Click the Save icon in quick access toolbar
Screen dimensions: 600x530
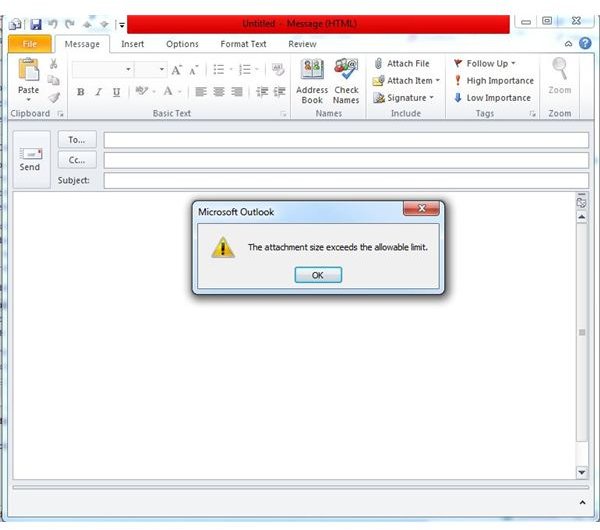[x=36, y=24]
